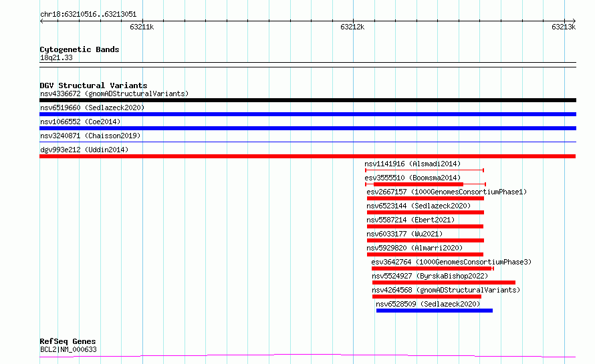Open the nsv5524927 (ByrskaBishop2022) label
Image resolution: width=595 pixels, height=364 pixels.
430,276
